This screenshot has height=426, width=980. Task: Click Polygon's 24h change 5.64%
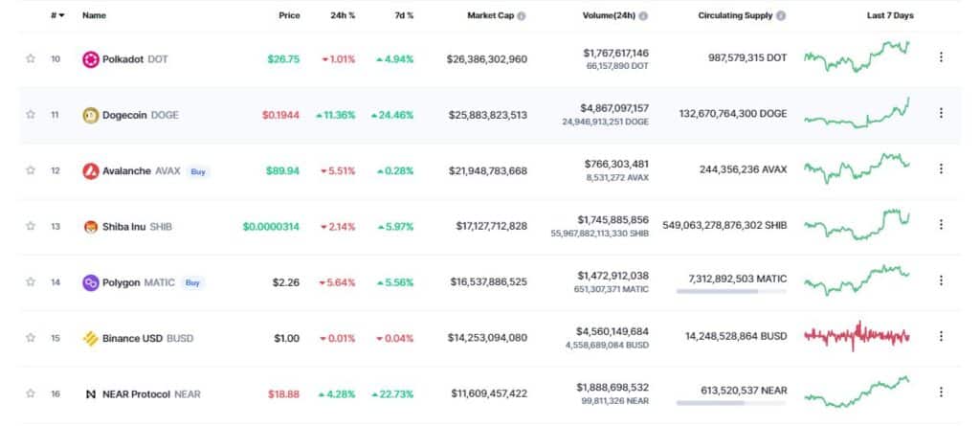coord(338,282)
